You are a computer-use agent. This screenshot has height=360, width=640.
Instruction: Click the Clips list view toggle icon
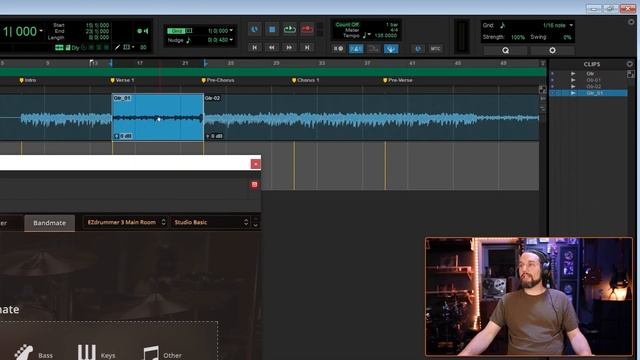click(631, 74)
